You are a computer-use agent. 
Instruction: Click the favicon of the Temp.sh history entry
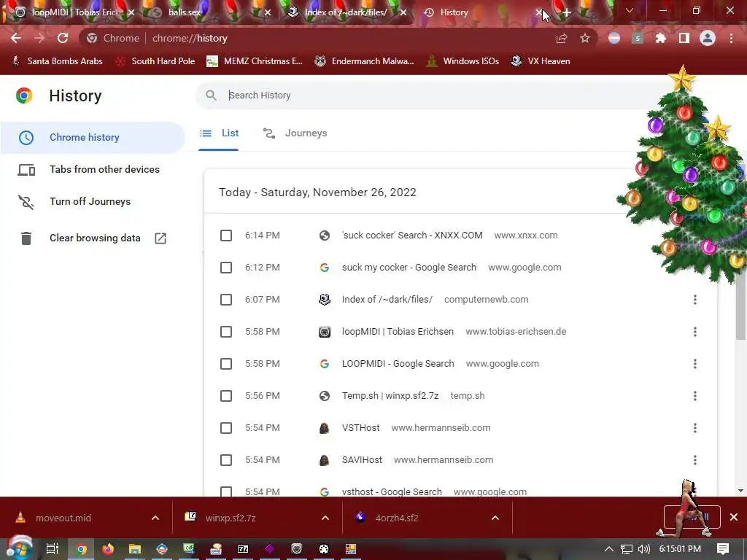325,396
